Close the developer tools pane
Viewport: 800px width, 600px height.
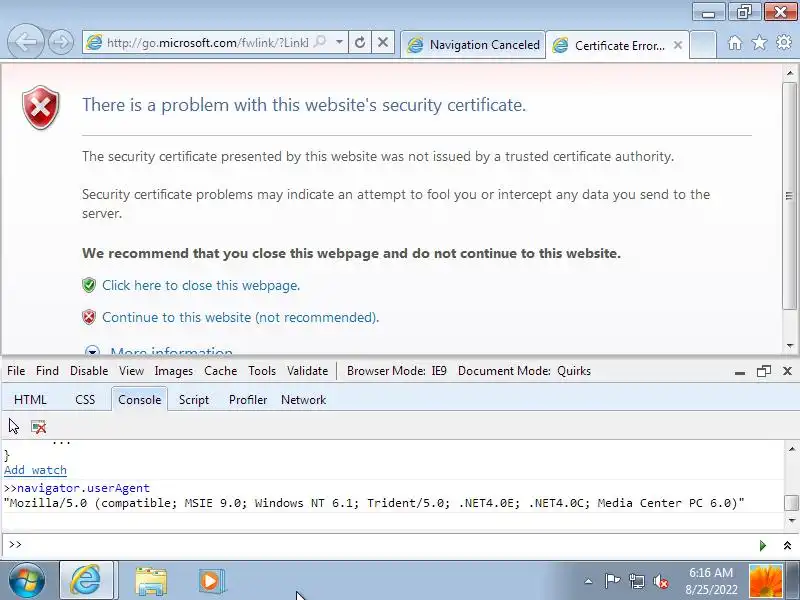tap(787, 371)
